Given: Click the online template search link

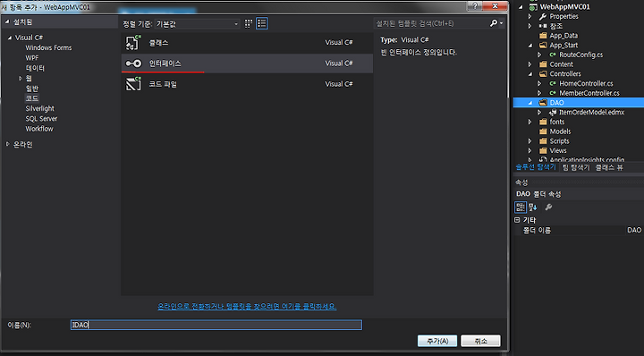Looking at the screenshot, I should pos(247,306).
